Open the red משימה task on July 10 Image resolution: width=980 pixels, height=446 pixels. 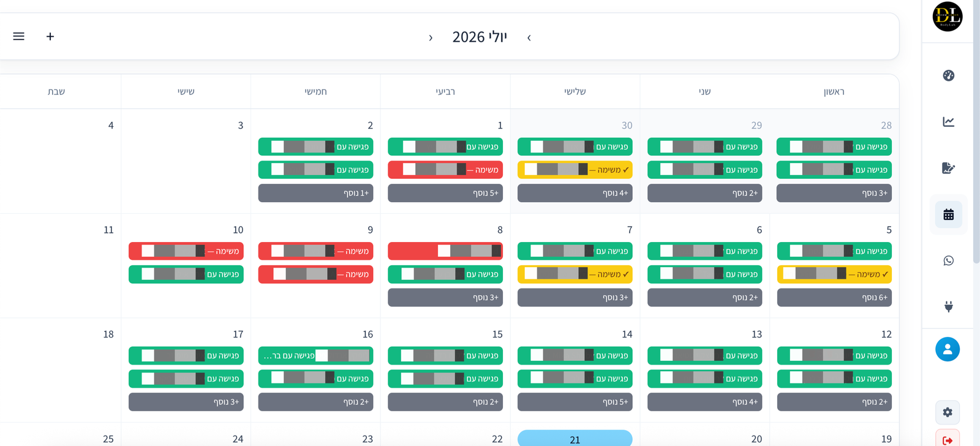[x=186, y=251]
